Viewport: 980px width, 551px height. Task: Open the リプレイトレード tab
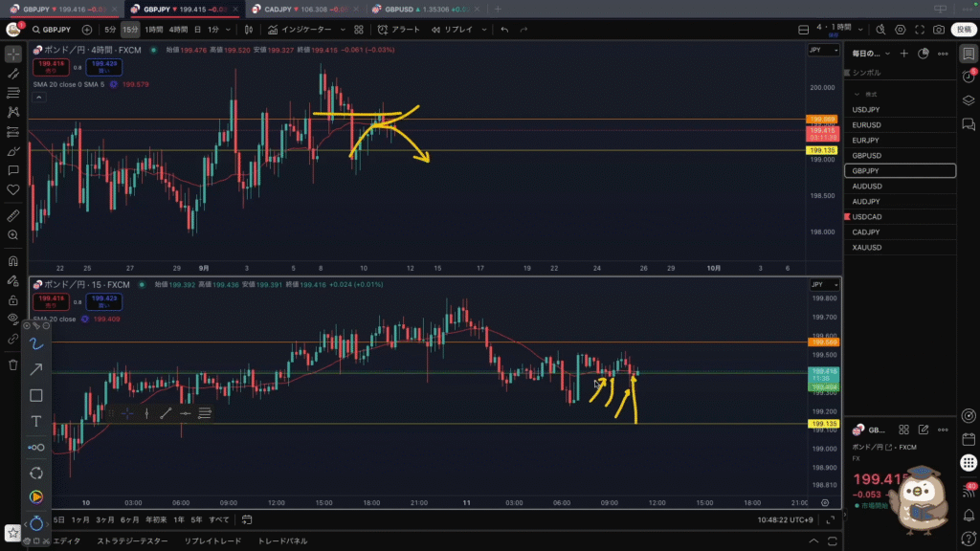point(212,541)
